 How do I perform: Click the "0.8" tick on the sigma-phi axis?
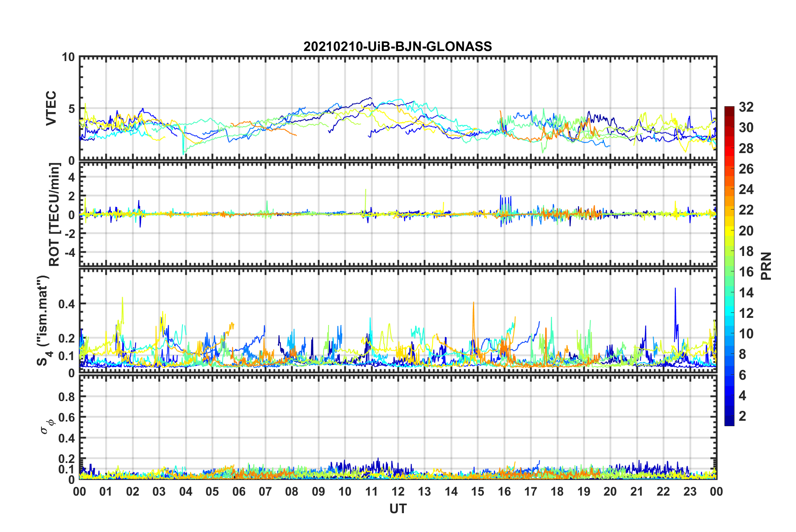[x=67, y=396]
